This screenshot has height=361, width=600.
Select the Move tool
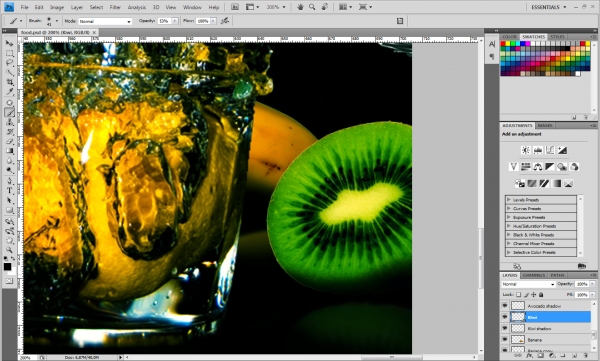[x=9, y=43]
